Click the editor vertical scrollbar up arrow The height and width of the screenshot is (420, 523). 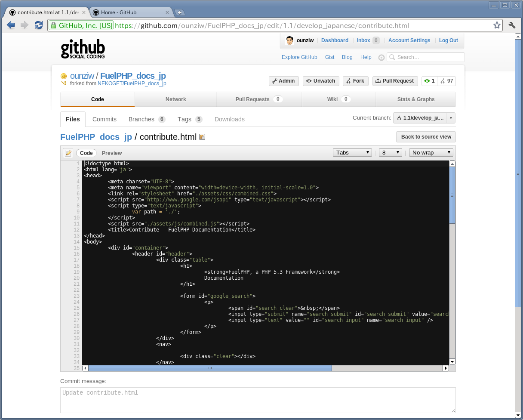point(452,164)
